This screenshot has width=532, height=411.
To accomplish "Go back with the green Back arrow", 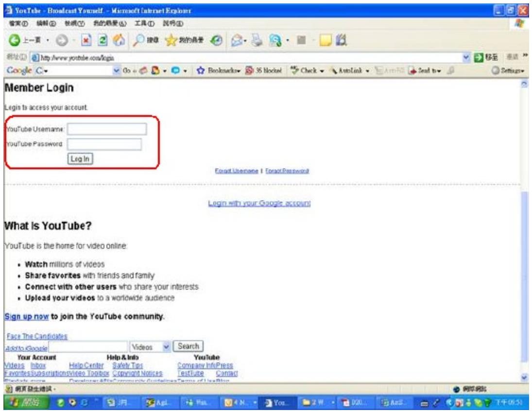I will point(15,40).
